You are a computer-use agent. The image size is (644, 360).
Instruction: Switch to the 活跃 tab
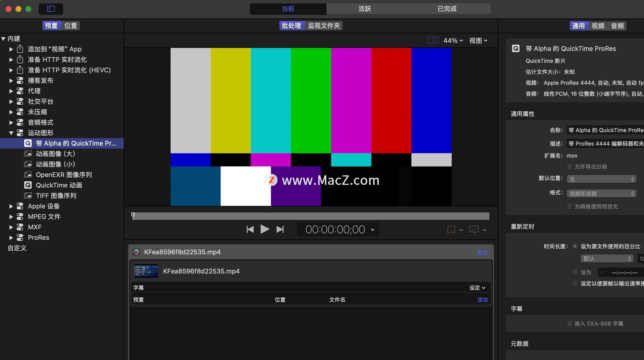365,9
